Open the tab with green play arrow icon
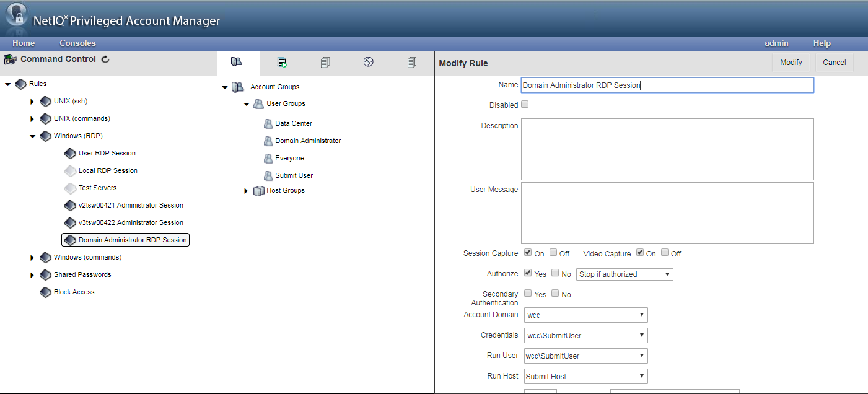868x394 pixels. [x=282, y=62]
